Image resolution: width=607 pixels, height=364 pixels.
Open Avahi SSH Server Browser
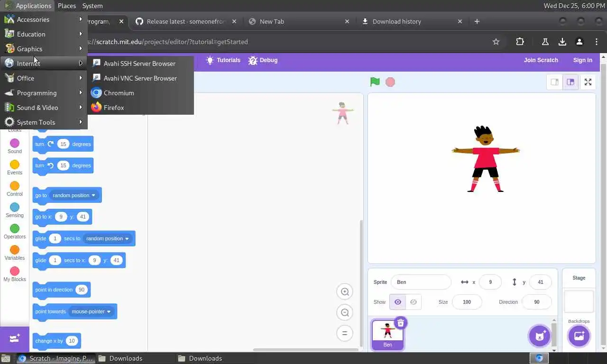tap(140, 64)
